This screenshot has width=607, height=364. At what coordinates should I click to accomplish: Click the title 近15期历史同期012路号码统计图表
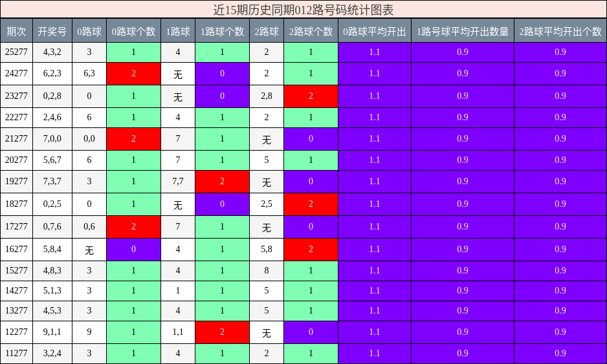pos(303,10)
